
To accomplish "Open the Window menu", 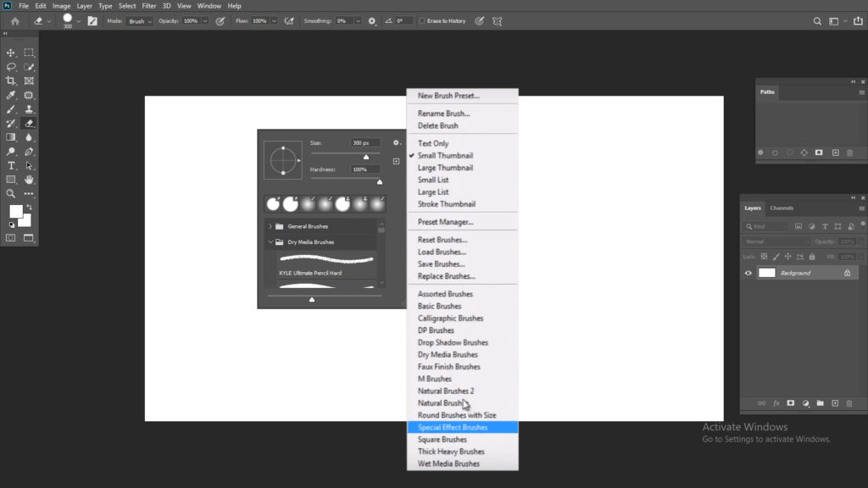I will (x=209, y=6).
